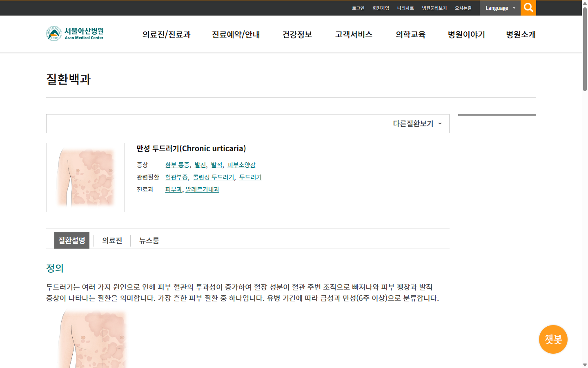Go to Asan Medical Center logo homepage

pos(75,34)
